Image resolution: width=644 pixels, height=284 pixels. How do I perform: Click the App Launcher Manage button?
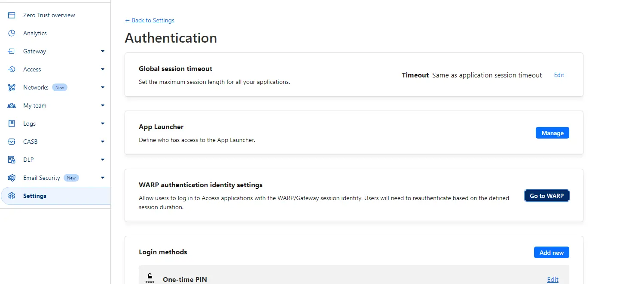552,133
